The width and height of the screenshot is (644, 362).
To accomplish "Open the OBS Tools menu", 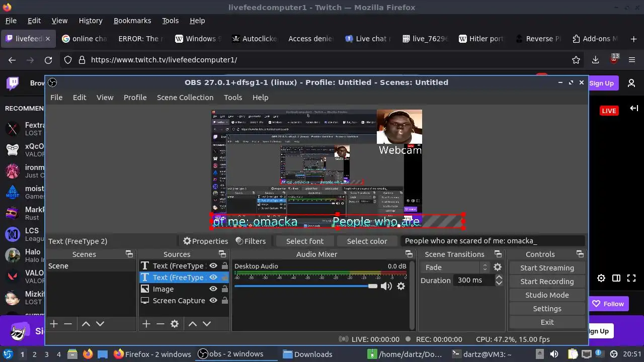I will point(233,98).
